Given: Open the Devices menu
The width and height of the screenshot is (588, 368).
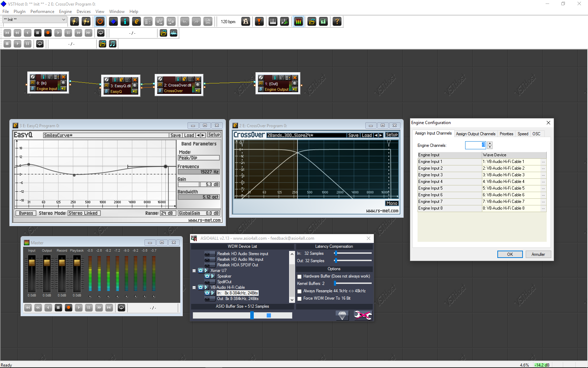Looking at the screenshot, I should pyautogui.click(x=84, y=12).
